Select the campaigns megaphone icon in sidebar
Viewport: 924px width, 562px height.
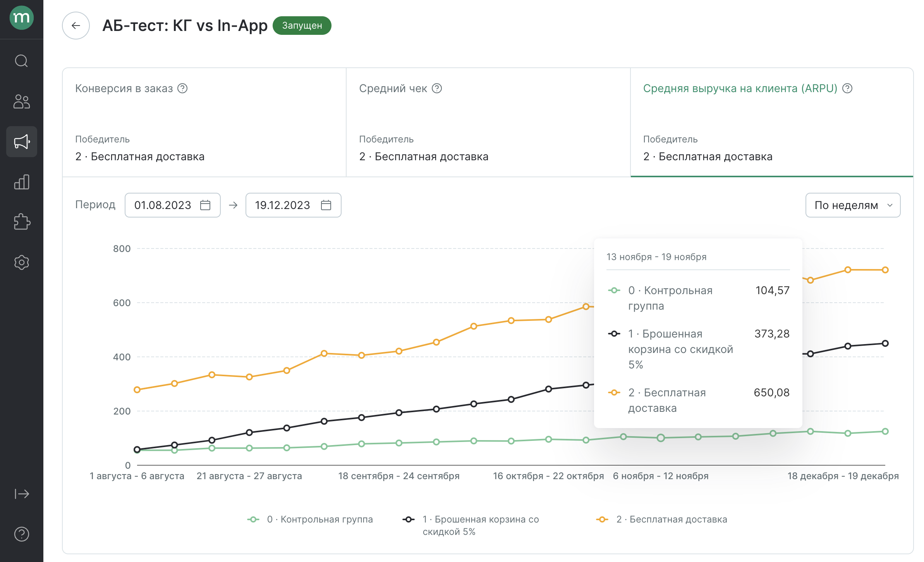[22, 142]
